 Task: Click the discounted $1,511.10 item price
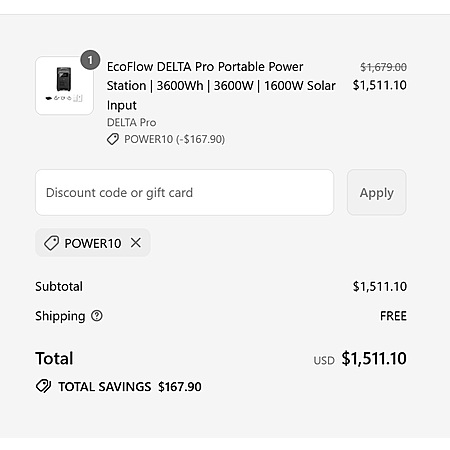point(380,85)
